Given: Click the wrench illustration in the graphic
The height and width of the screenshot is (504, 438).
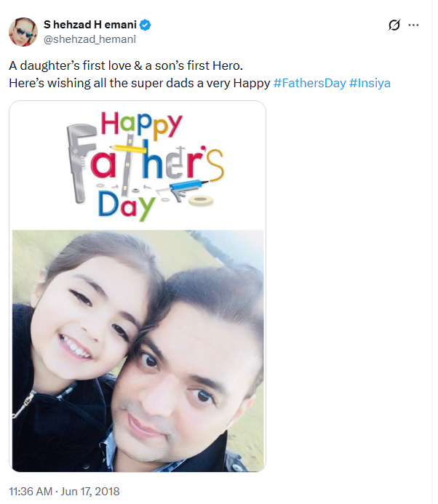Looking at the screenshot, I should click(79, 162).
